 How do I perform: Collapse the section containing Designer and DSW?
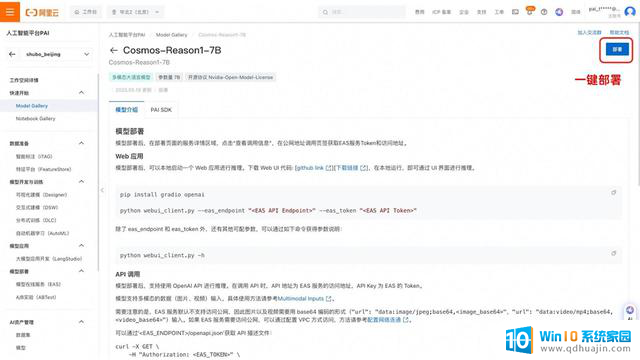point(81,182)
